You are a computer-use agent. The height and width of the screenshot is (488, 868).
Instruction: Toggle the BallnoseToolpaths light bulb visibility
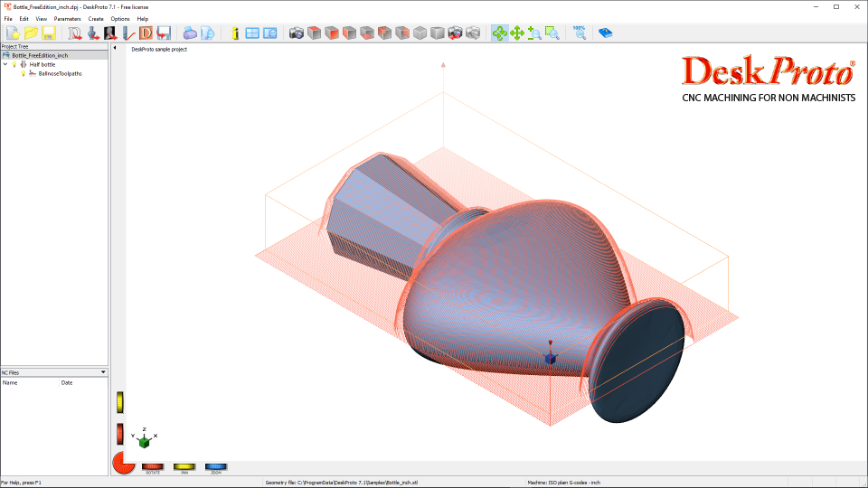pyautogui.click(x=24, y=74)
